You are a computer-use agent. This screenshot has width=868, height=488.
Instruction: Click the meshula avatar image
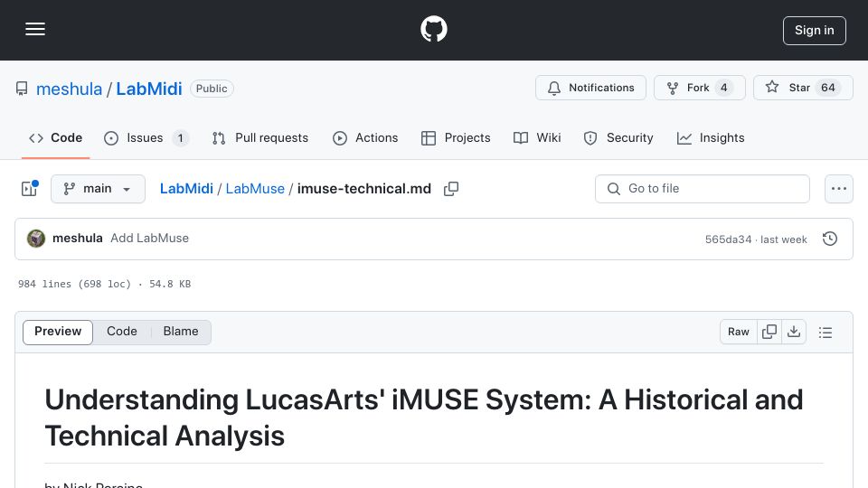[36, 239]
